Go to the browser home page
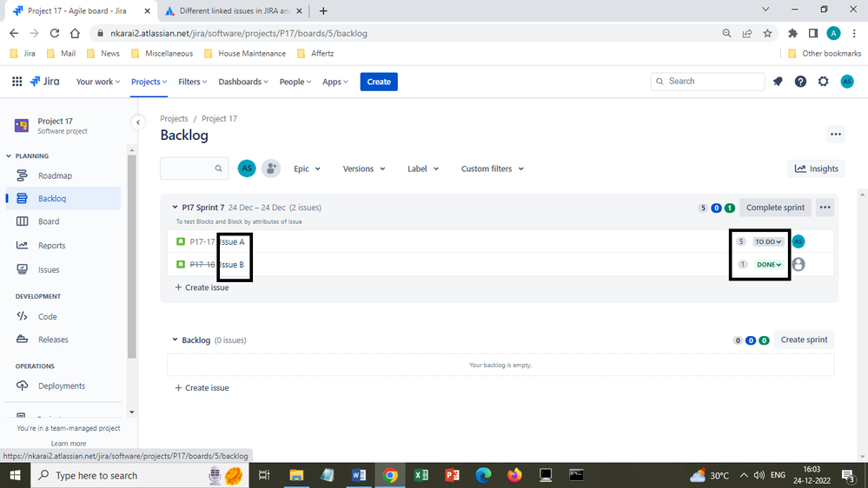The width and height of the screenshot is (868, 488). [75, 33]
